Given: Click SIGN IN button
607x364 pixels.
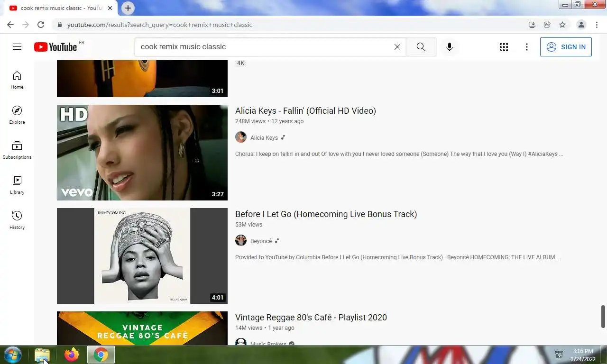Looking at the screenshot, I should (566, 47).
